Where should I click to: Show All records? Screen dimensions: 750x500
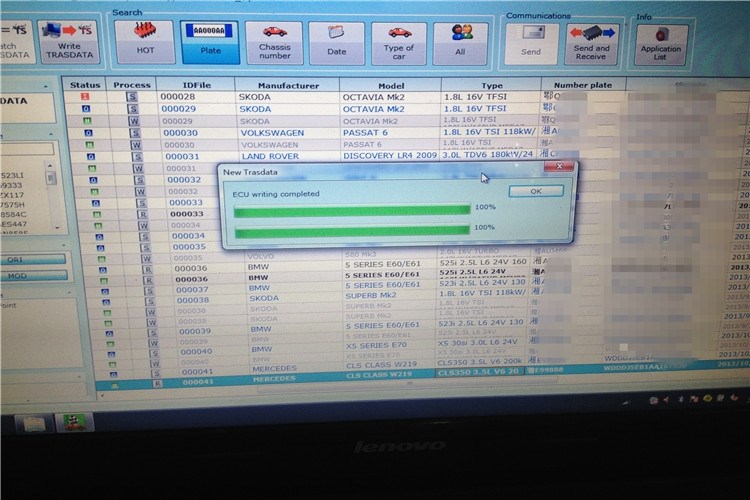pos(460,44)
